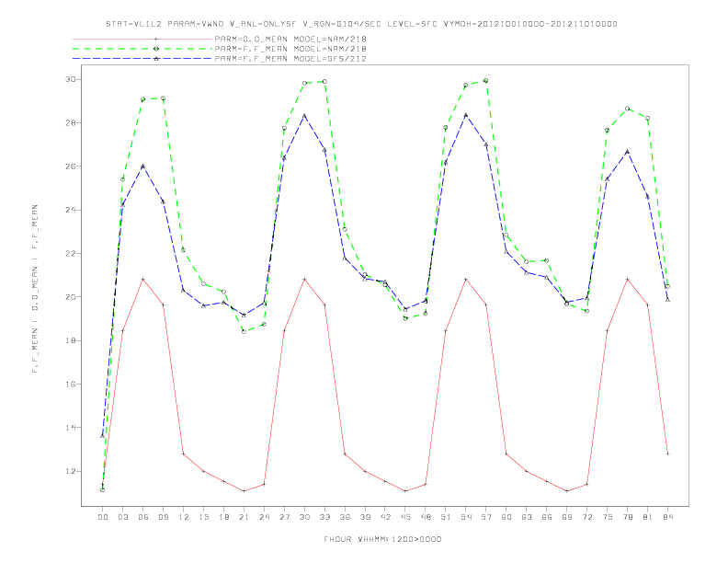This screenshot has height=563, width=728.
Task: Click green NAM circle marker at hour 57 peak
Action: click(x=485, y=81)
